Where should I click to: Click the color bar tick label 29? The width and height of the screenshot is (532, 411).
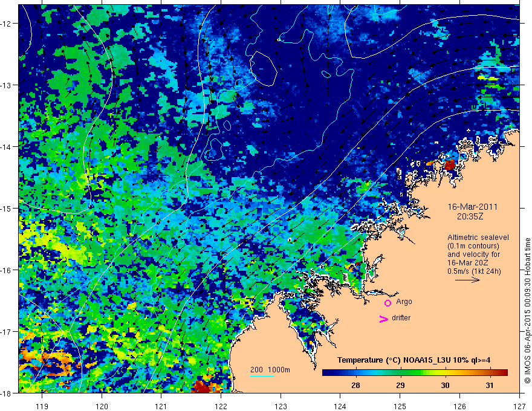pyautogui.click(x=400, y=386)
